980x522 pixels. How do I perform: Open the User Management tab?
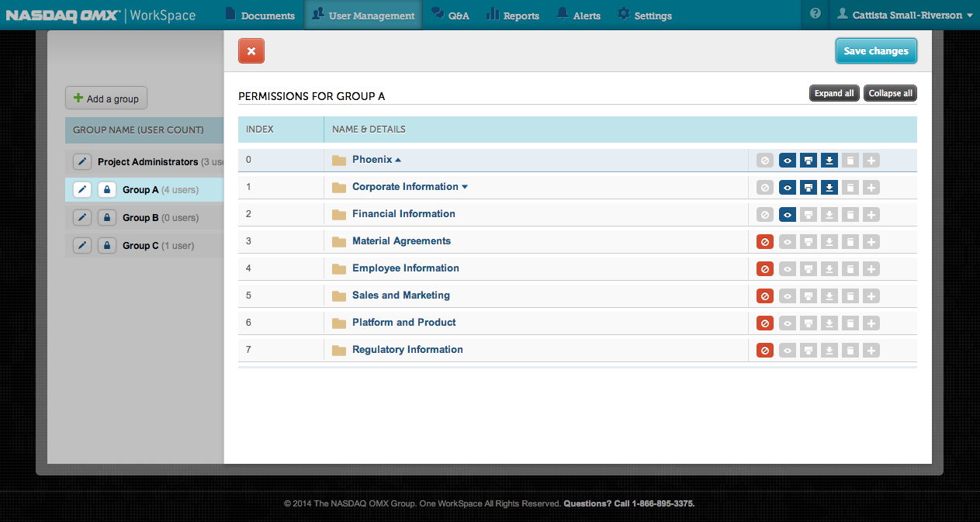pos(363,15)
